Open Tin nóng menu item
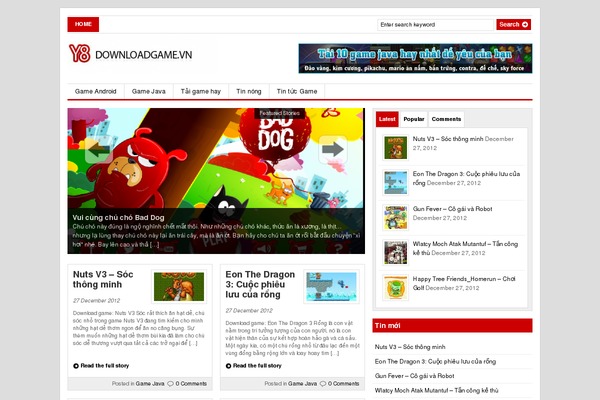 pos(249,91)
